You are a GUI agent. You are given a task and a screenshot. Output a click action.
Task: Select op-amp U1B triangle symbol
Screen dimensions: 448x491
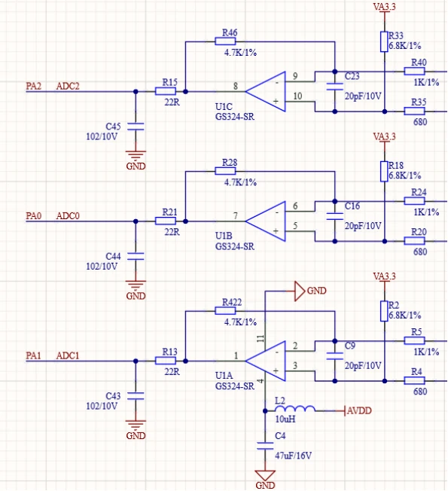266,221
